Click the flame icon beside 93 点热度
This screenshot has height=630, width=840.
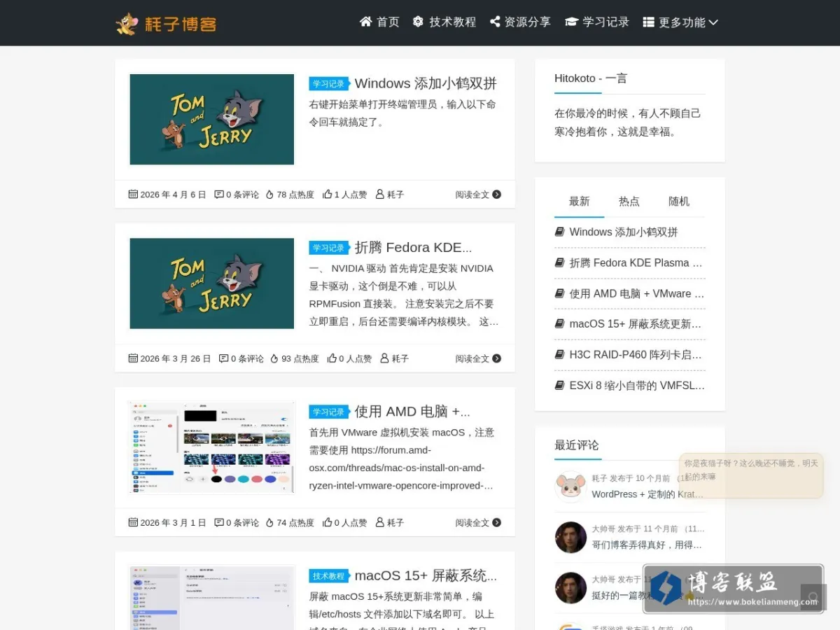tap(274, 358)
